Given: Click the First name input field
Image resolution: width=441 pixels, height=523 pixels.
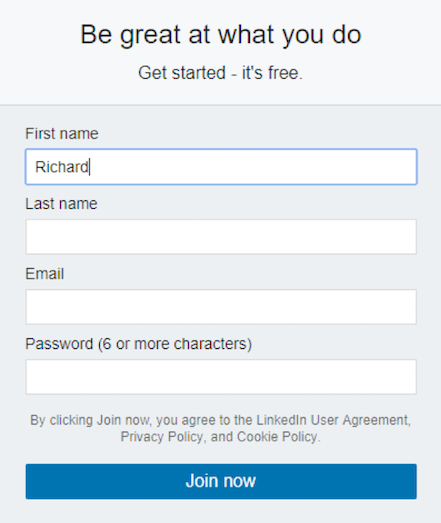Looking at the screenshot, I should pyautogui.click(x=221, y=167).
